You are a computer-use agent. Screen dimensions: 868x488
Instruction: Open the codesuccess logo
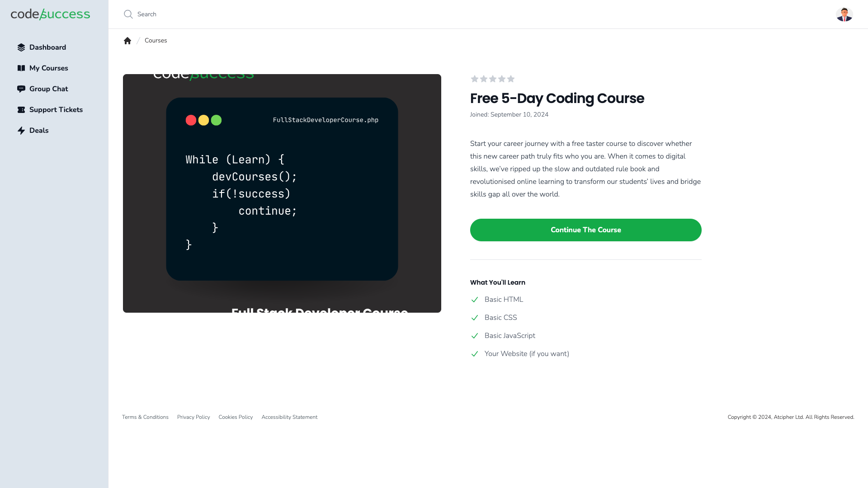(x=50, y=14)
